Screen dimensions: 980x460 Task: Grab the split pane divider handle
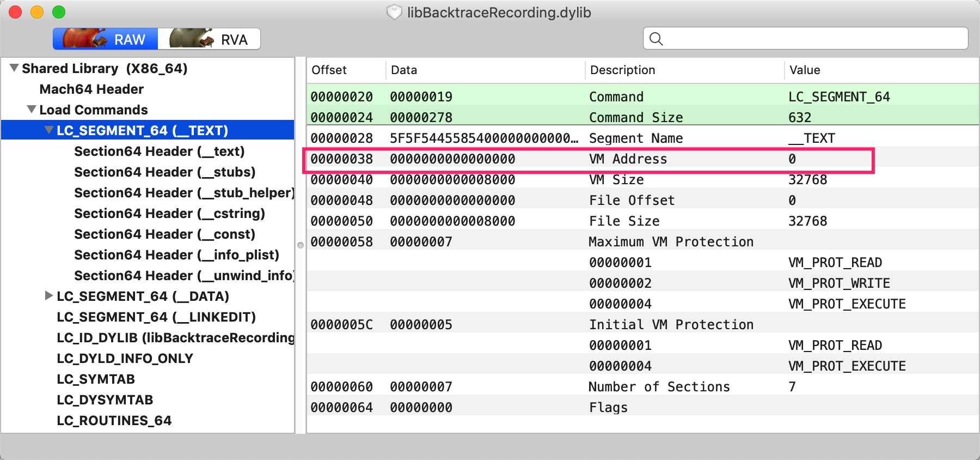301,245
